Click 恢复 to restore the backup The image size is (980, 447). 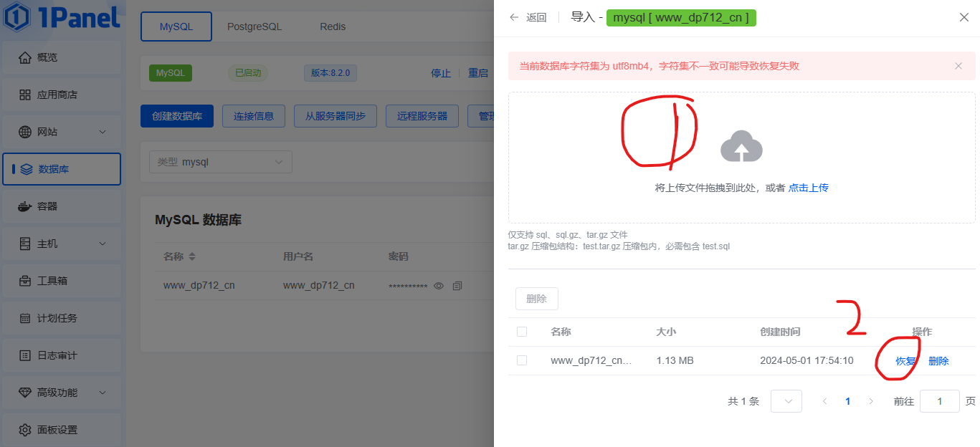pos(905,361)
